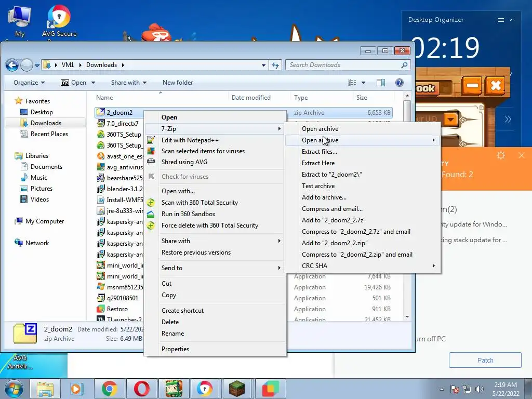Choose Add to "2_doom2_2.zip"
Viewport: 532px width, 399px height.
click(362, 243)
